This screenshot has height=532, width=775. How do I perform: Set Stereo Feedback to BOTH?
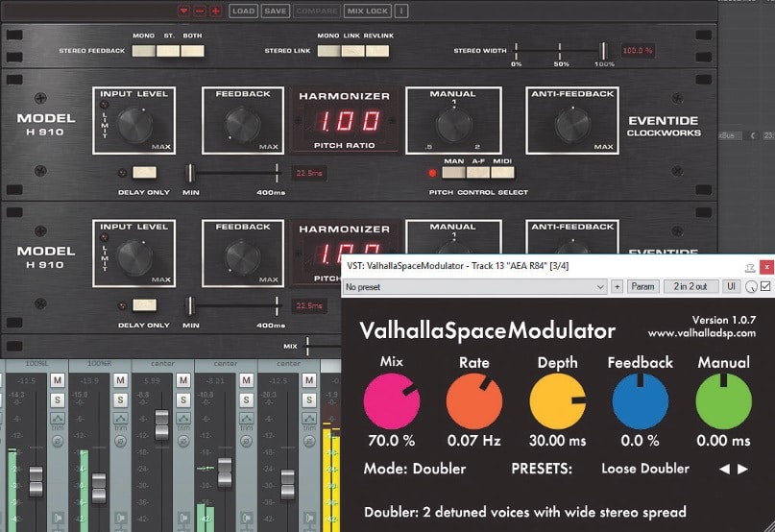tap(192, 51)
